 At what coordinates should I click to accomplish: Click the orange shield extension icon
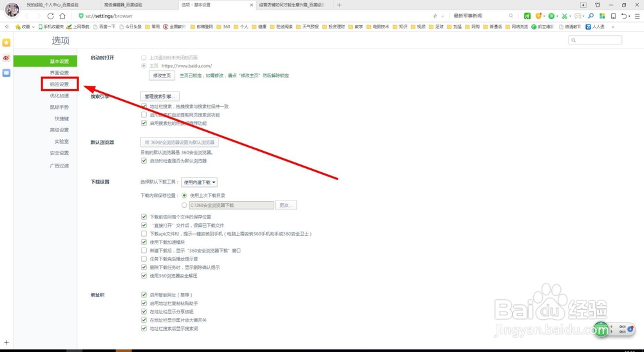(538, 16)
